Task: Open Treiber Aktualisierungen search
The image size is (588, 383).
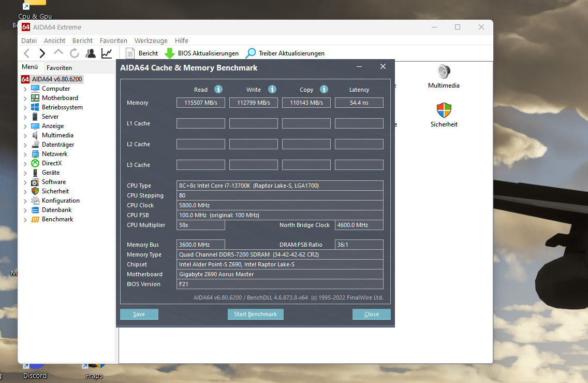Action: (x=285, y=53)
